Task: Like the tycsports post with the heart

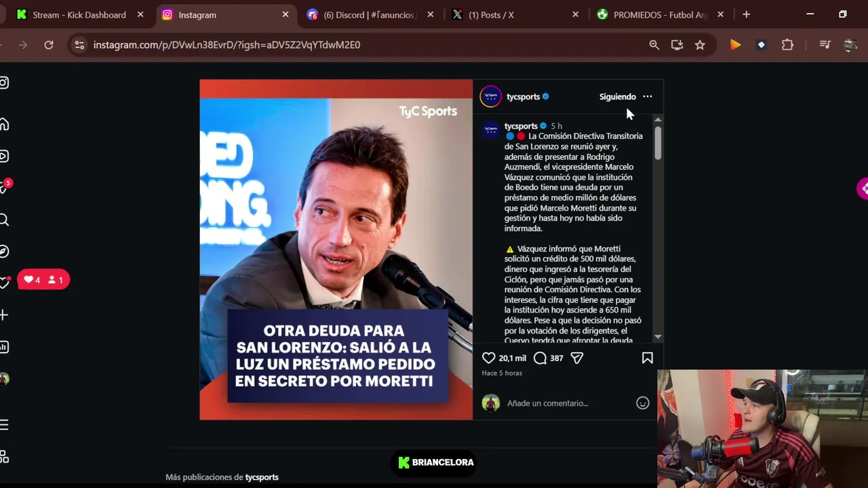Action: (488, 358)
